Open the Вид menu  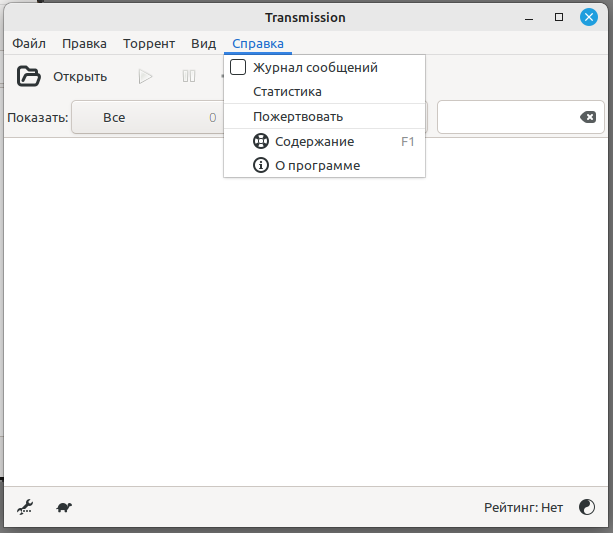pyautogui.click(x=203, y=43)
